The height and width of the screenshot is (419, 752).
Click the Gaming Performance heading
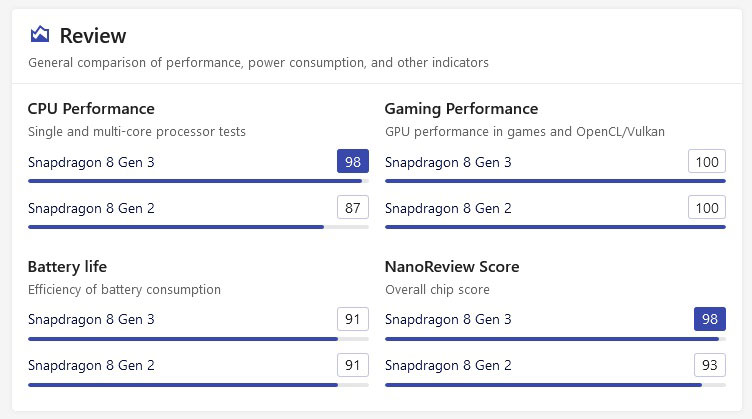pyautogui.click(x=461, y=108)
